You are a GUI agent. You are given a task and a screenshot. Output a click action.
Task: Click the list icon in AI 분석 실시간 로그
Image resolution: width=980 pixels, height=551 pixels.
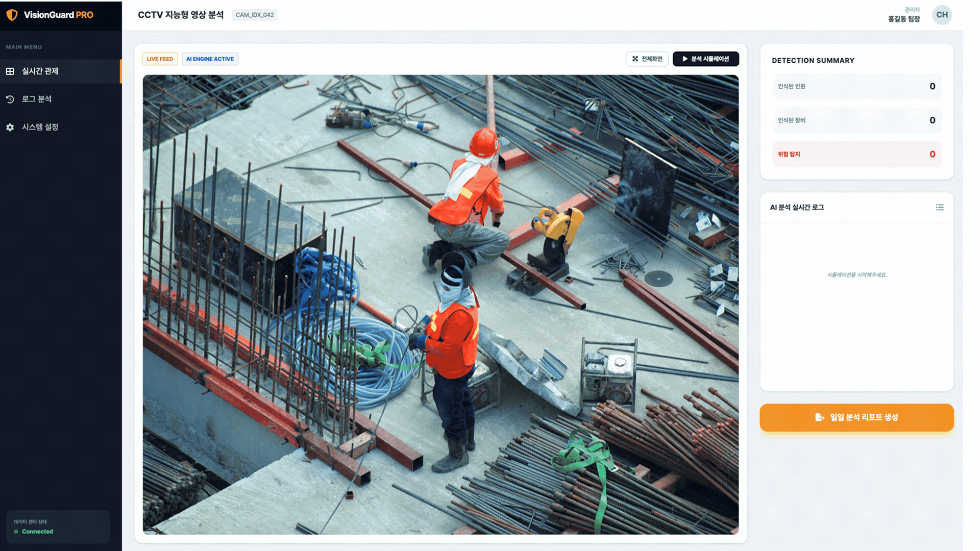click(x=939, y=207)
